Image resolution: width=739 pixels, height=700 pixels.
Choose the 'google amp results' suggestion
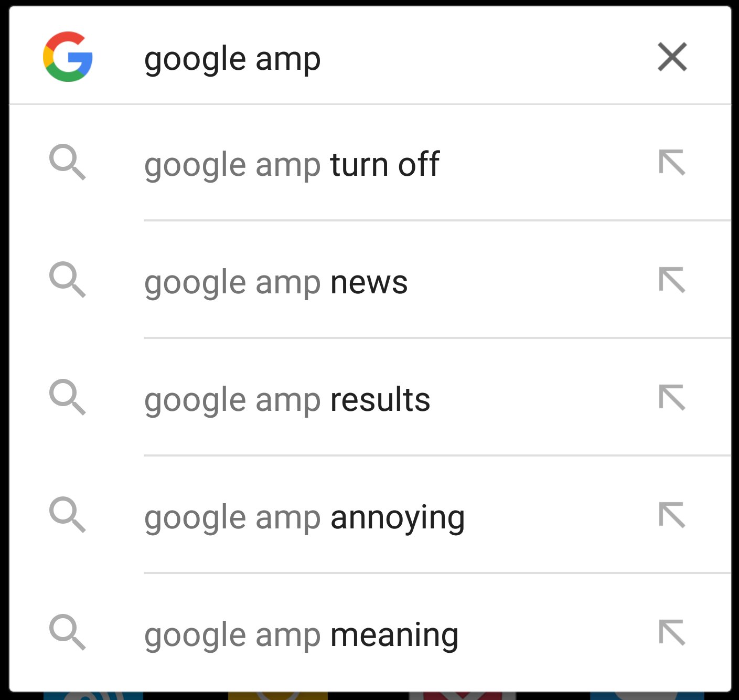point(370,398)
